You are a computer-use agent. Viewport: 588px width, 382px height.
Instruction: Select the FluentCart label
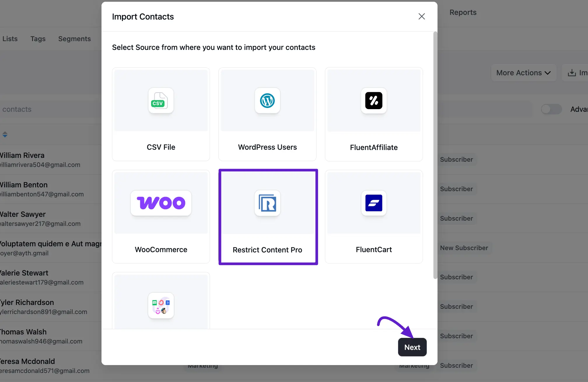point(374,250)
